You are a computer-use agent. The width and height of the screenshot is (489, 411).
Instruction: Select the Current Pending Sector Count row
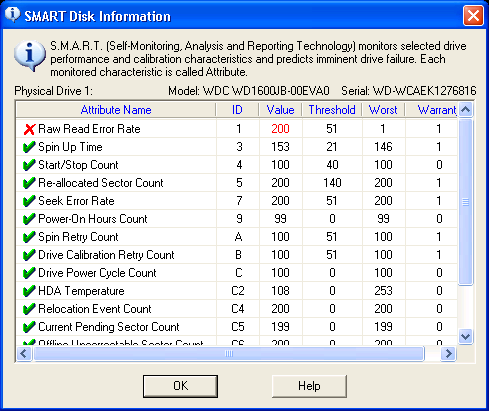tap(237, 327)
